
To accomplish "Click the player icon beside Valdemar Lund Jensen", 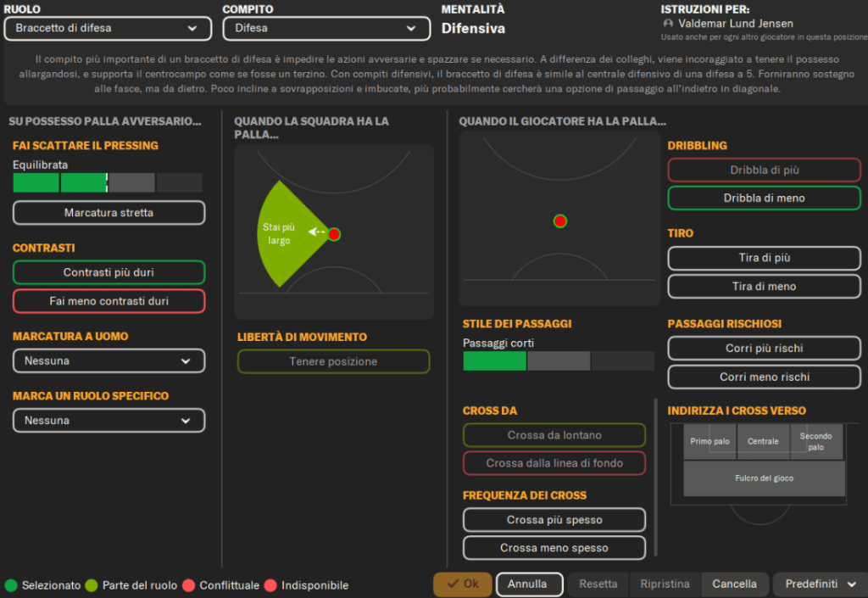I will point(669,25).
